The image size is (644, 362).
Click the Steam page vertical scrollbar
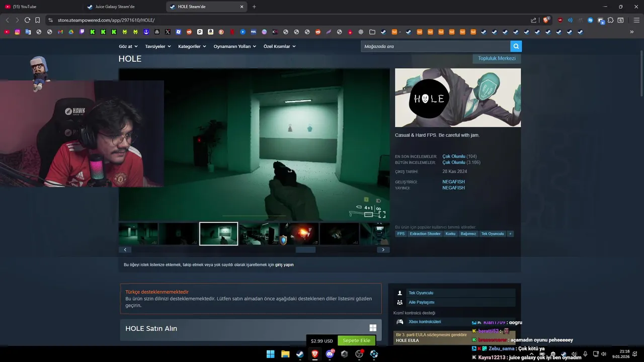tap(641, 73)
